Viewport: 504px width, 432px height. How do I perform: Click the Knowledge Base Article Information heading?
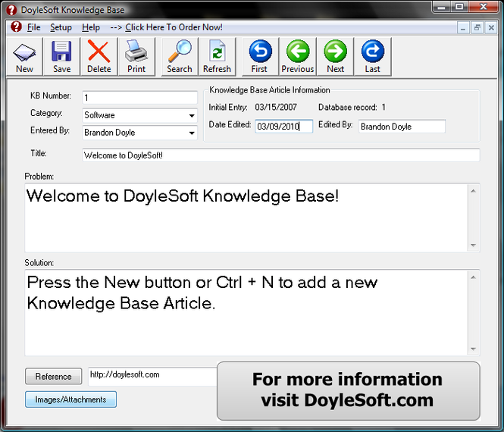tap(270, 90)
